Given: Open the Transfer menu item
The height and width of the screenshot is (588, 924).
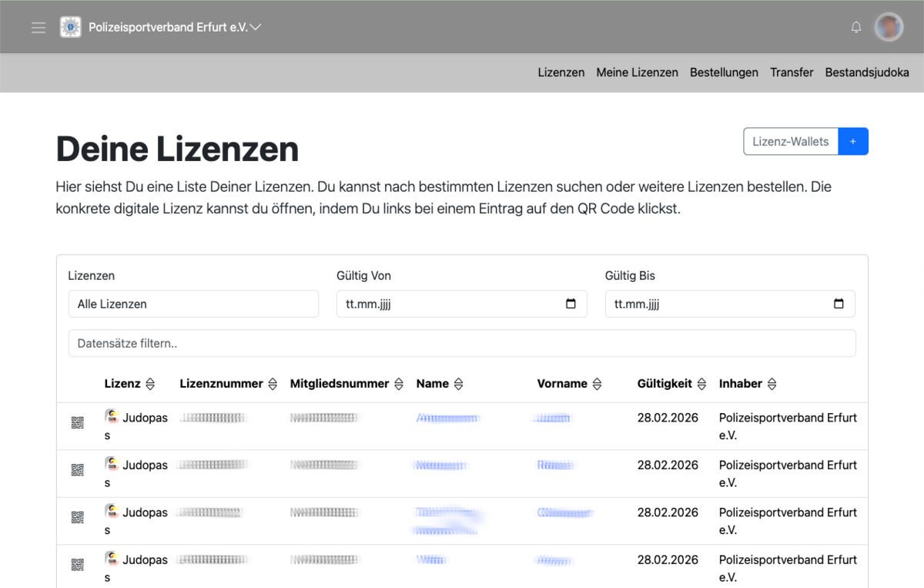Looking at the screenshot, I should pyautogui.click(x=792, y=72).
